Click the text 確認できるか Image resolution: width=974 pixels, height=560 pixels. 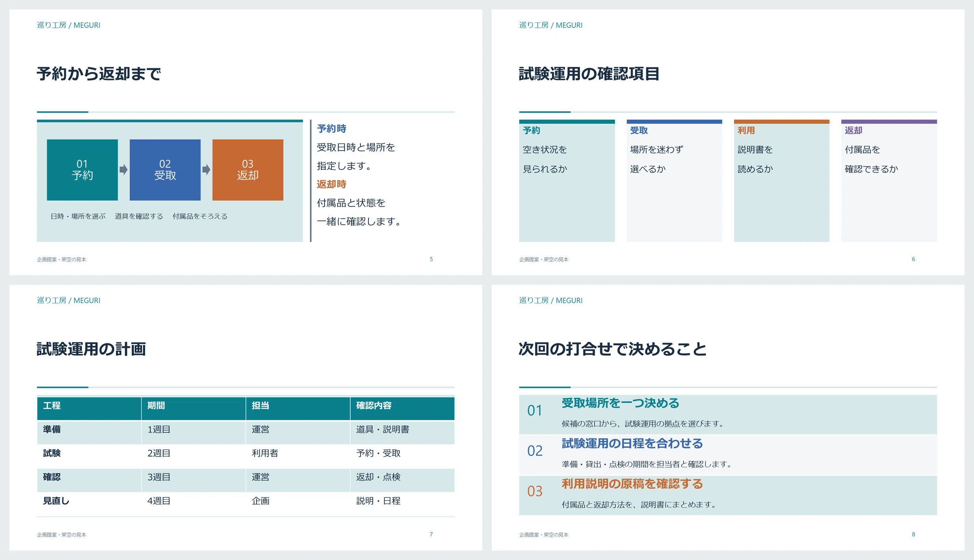tap(871, 169)
